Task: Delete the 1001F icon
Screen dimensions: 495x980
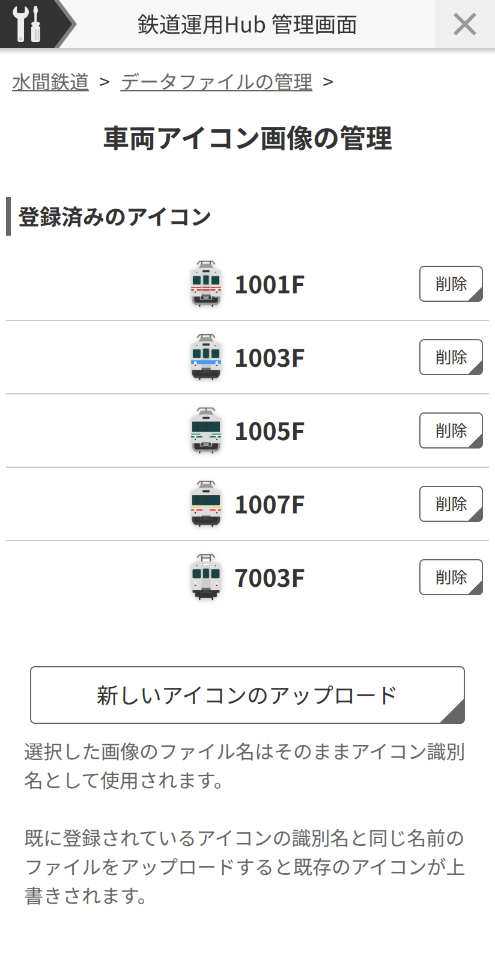Action: coord(451,284)
